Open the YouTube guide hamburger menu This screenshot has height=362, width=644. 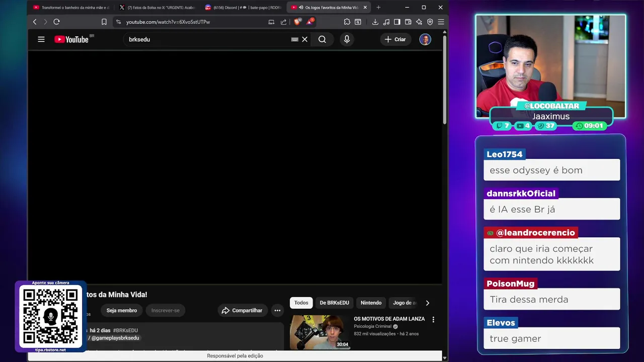(x=41, y=39)
